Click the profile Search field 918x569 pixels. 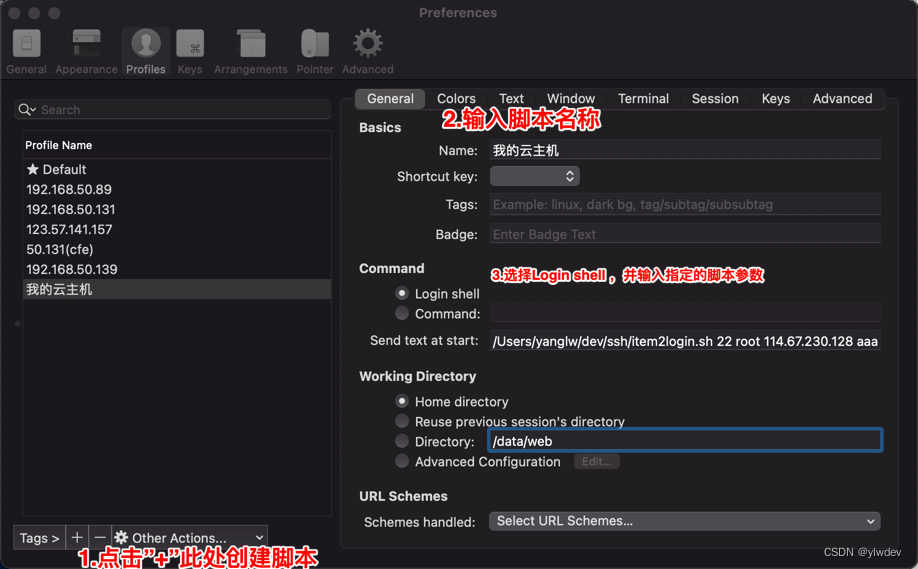point(173,109)
